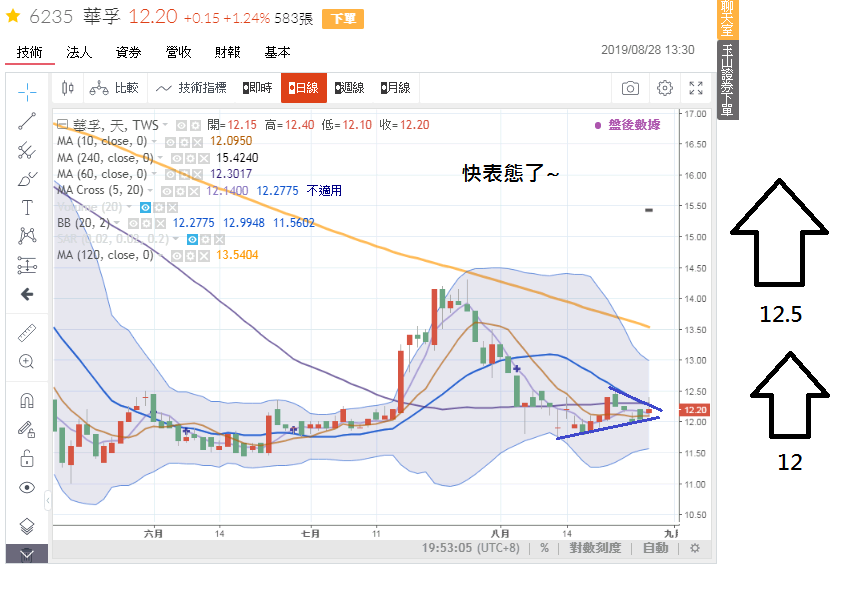850x595 pixels.
Task: Hide all drawings with eye icon
Action: 27,488
